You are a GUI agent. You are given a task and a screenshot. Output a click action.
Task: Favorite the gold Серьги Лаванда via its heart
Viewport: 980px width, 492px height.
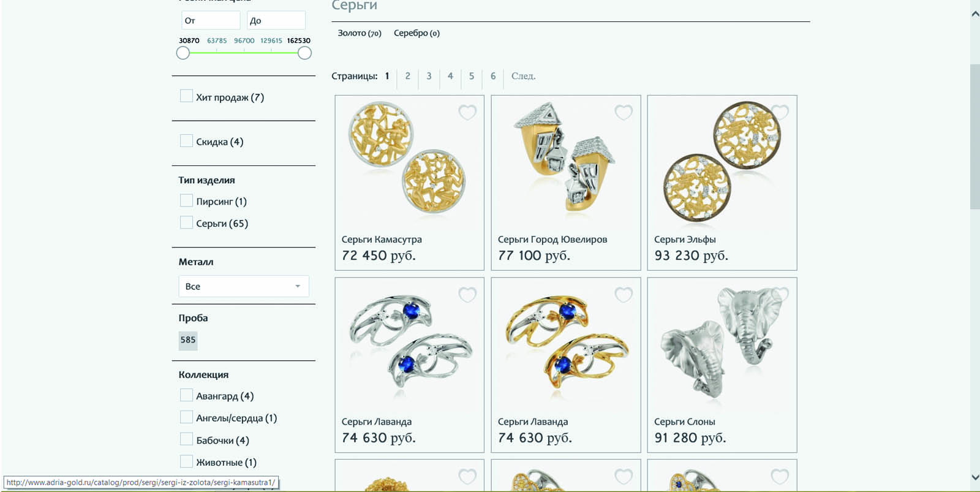click(624, 295)
